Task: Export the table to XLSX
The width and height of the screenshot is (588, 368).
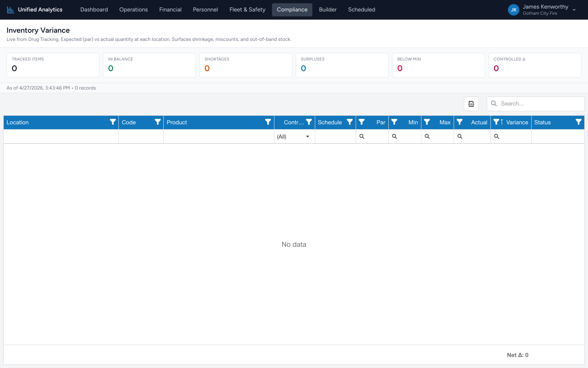Action: coord(471,104)
